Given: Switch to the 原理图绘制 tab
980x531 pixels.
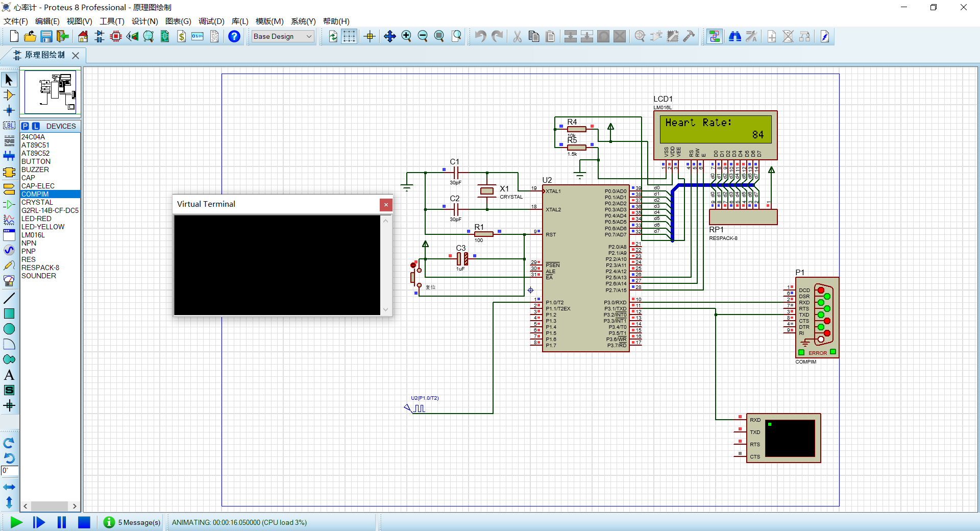Looking at the screenshot, I should click(x=45, y=55).
